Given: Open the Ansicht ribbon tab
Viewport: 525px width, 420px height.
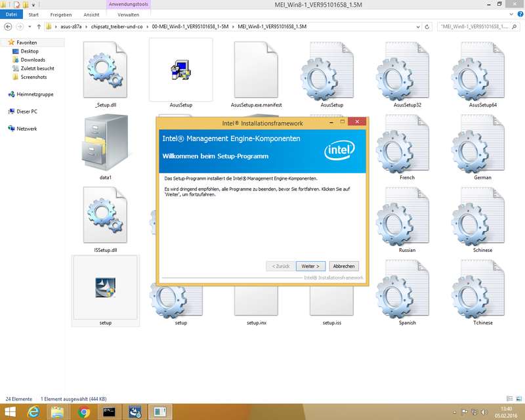Looking at the screenshot, I should pos(91,14).
